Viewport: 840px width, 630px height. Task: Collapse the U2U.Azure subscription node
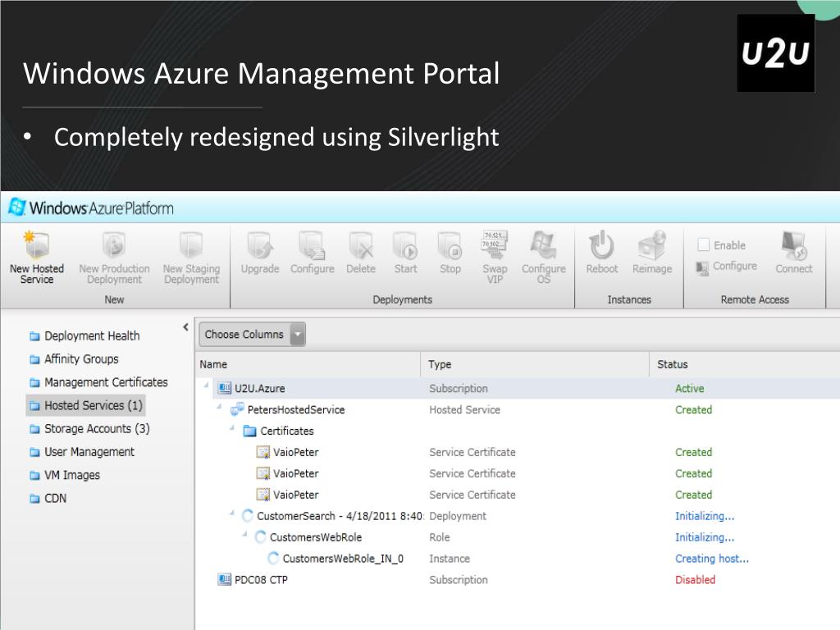click(206, 386)
